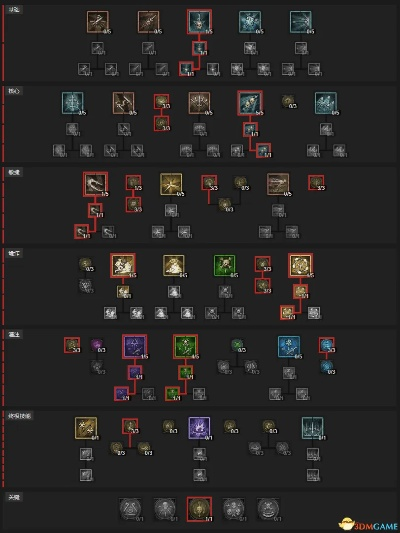Click the gold Death Trap ultimate skill
The width and height of the screenshot is (400, 533).
click(x=86, y=428)
